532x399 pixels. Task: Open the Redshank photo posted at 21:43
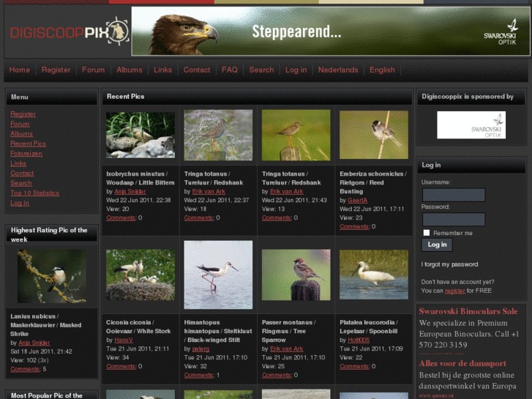tap(296, 135)
